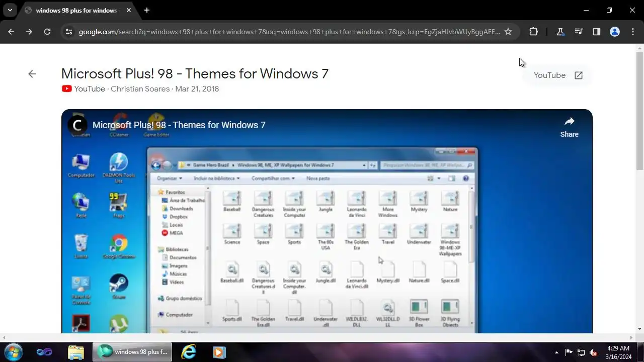The width and height of the screenshot is (644, 362).
Task: View site information icon in address bar
Action: 69,32
